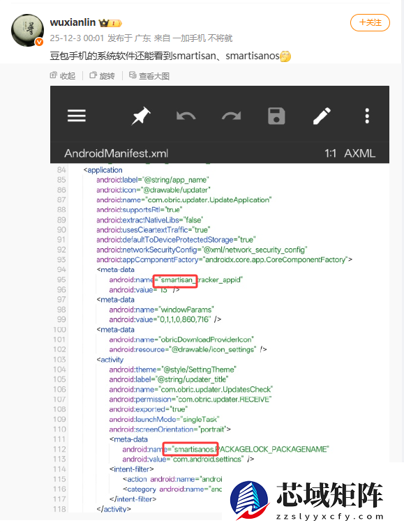
Task: Click the smartisanos.PACKAGELOCK_PACKAGENAME line
Action: 225,449
